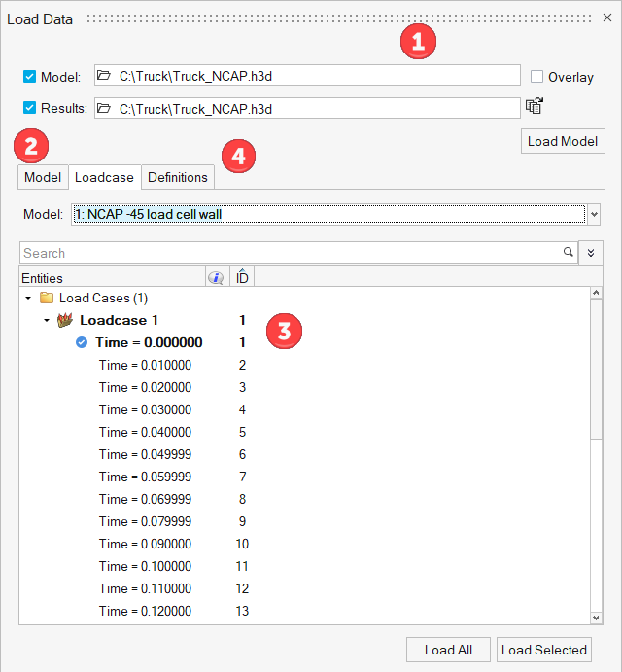Select Time = 0.010000 step
The image size is (622, 672).
coord(145,365)
